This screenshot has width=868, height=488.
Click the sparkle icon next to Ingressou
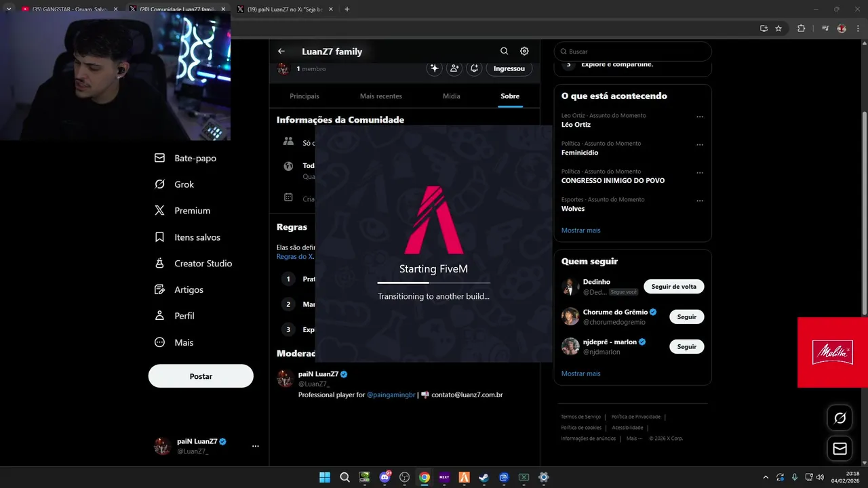coord(435,68)
